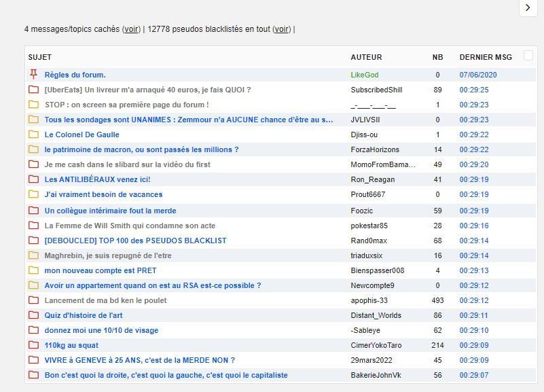Open author profile LikeGod
Viewport: 544px width, 392px height.
(x=364, y=75)
